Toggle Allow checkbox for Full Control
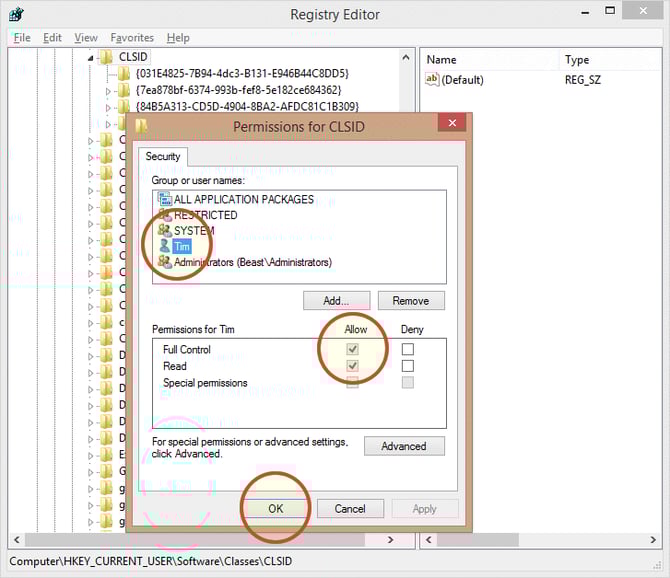Screen dimensions: 670x578 point(352,349)
